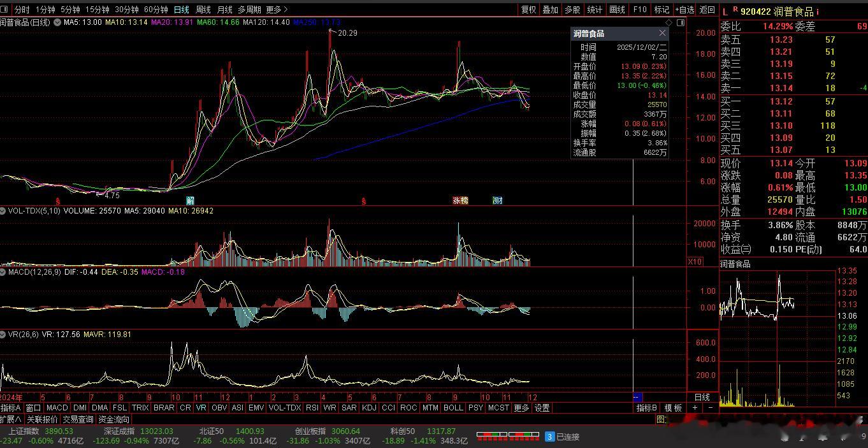Viewport: 868px width, 448px height.
Task: Close the 润普食品 info popup
Action: [662, 33]
